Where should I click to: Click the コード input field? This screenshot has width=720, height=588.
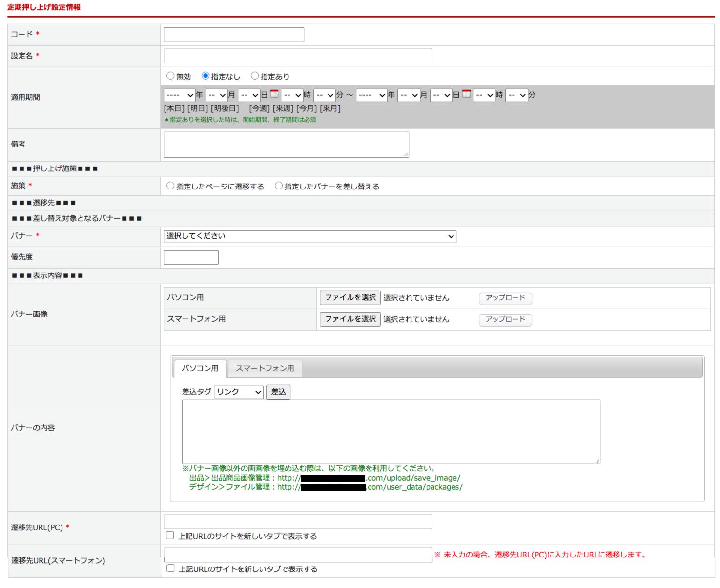click(x=233, y=35)
